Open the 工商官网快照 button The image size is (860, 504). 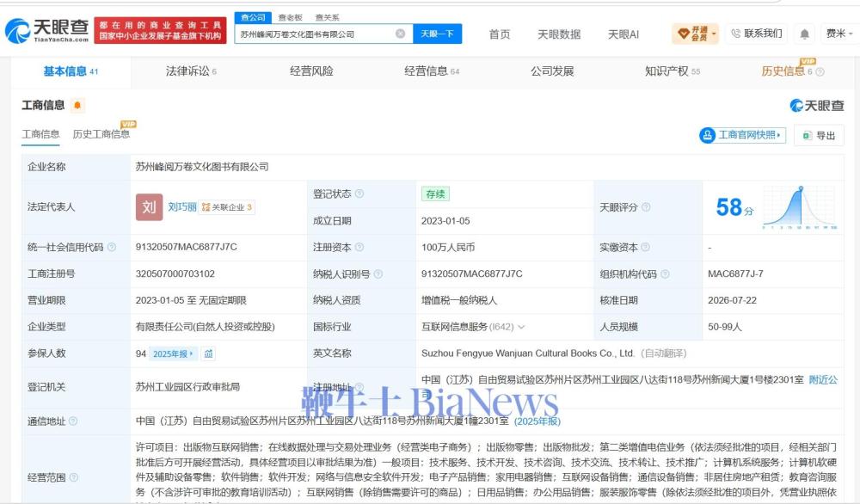742,135
